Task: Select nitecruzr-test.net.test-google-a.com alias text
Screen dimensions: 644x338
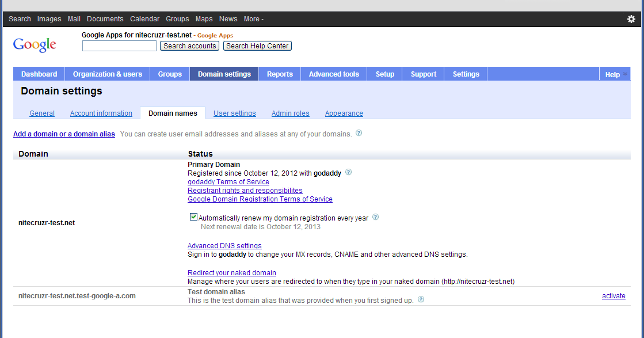Action: (x=77, y=296)
